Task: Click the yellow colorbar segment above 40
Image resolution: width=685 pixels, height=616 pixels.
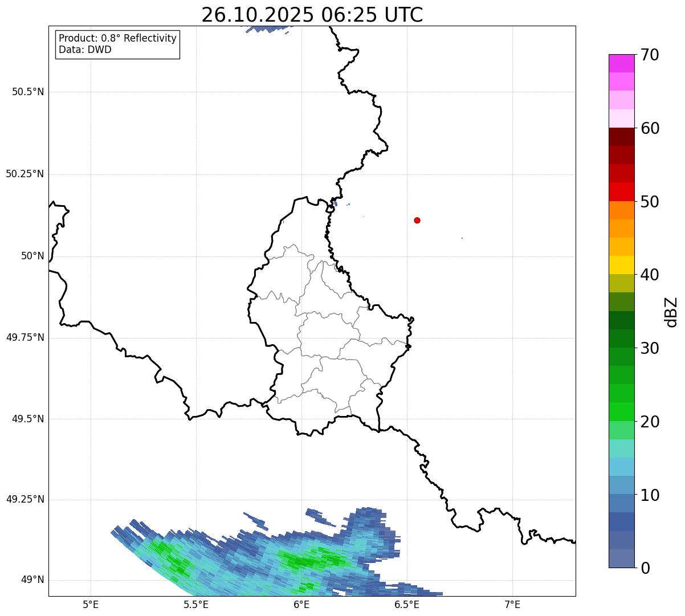Action: click(622, 265)
